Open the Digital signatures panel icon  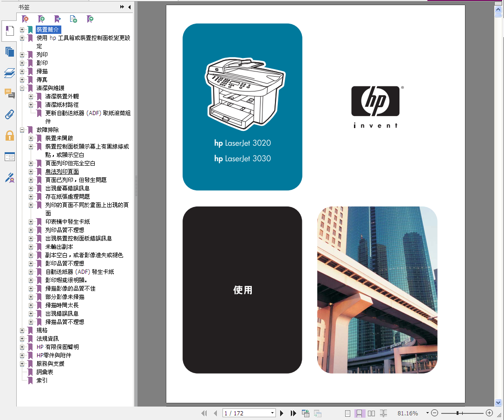[x=10, y=178]
